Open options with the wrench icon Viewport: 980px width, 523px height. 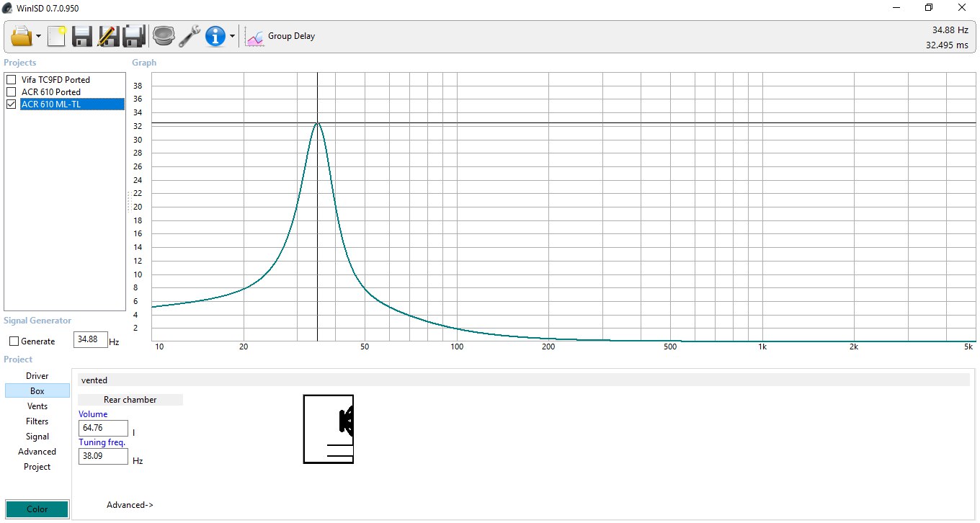point(190,35)
